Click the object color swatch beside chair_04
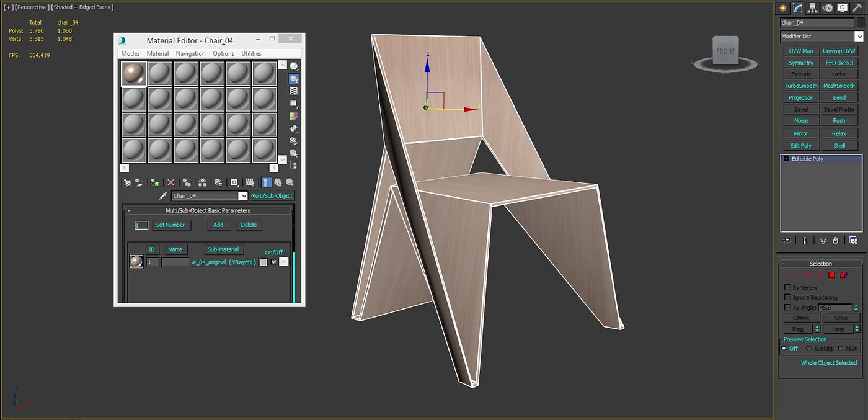Image resolution: width=868 pixels, height=420 pixels. click(861, 23)
